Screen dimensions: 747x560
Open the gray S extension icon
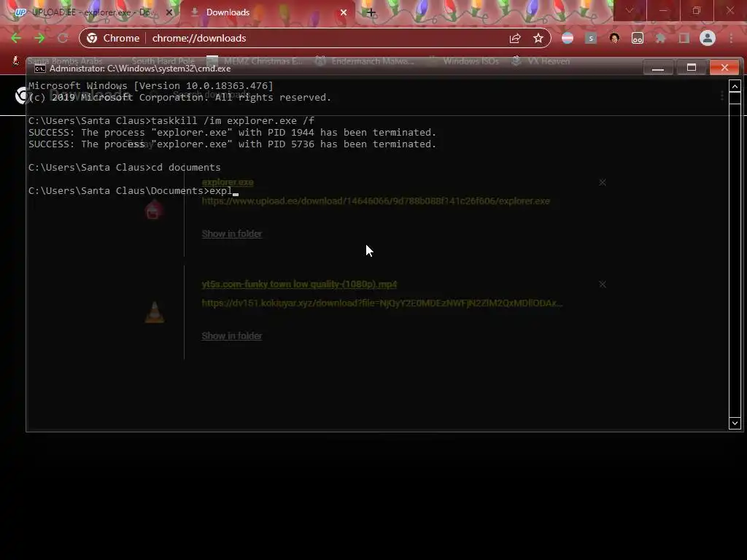point(591,38)
